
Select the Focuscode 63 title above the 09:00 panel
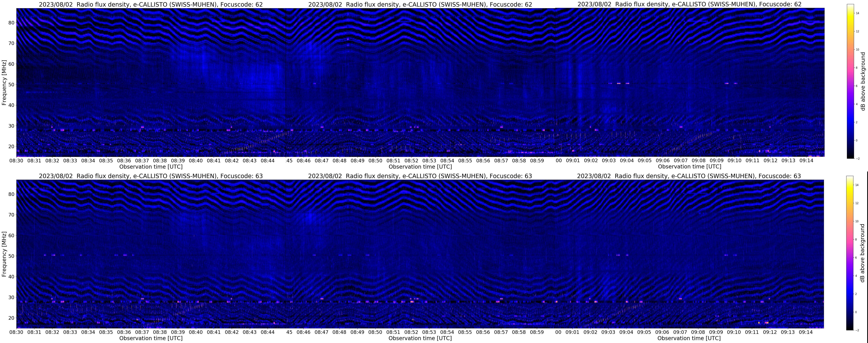(689, 176)
